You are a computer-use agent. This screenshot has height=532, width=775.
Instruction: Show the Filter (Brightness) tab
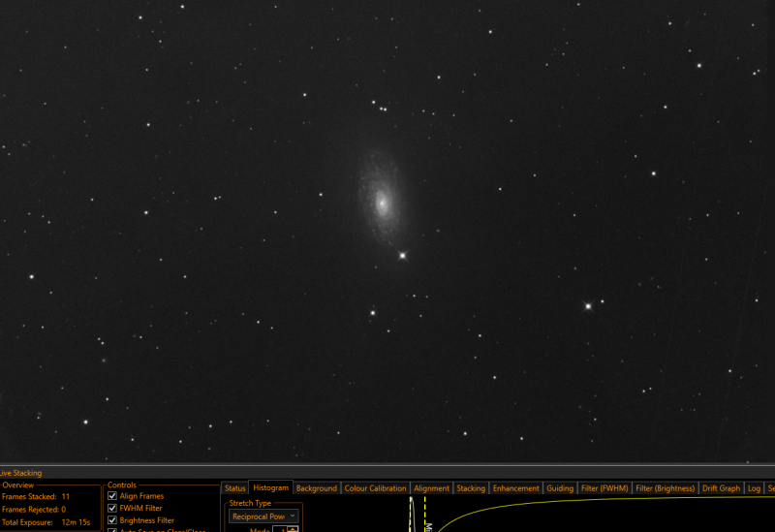click(665, 488)
